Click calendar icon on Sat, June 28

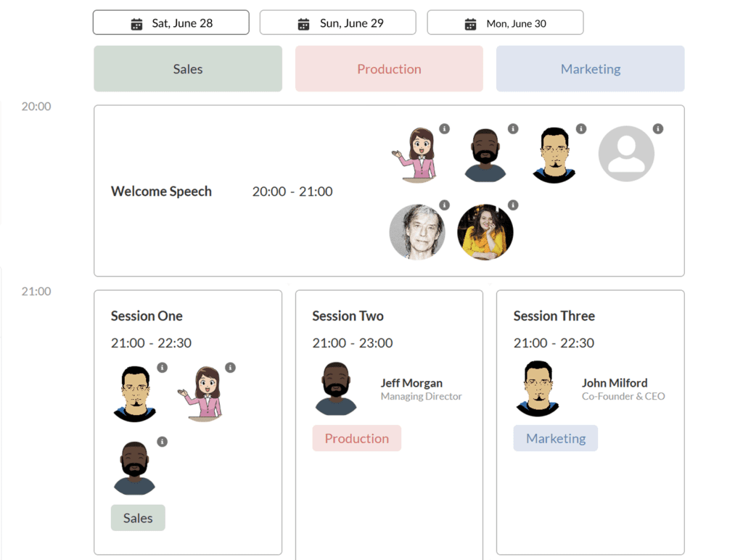click(136, 24)
